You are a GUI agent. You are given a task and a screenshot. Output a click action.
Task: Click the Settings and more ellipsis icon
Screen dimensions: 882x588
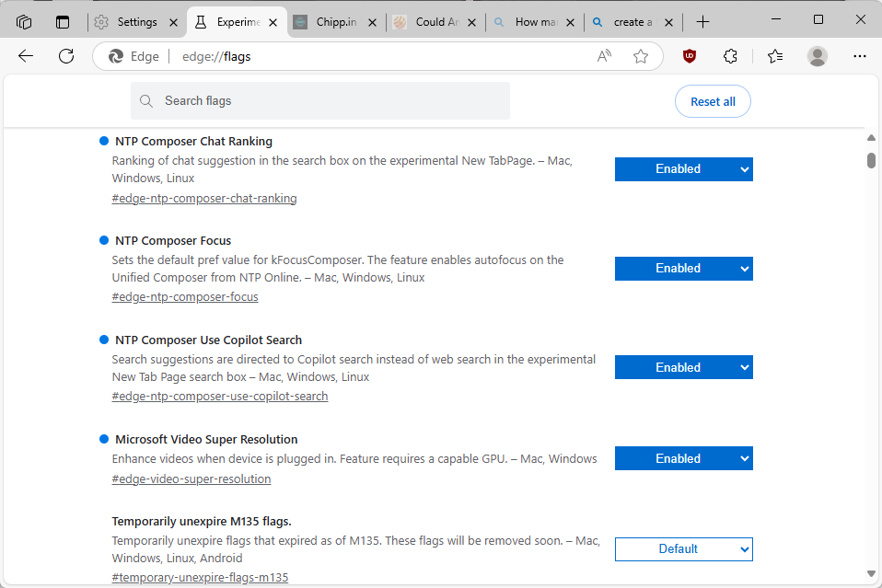pyautogui.click(x=859, y=56)
